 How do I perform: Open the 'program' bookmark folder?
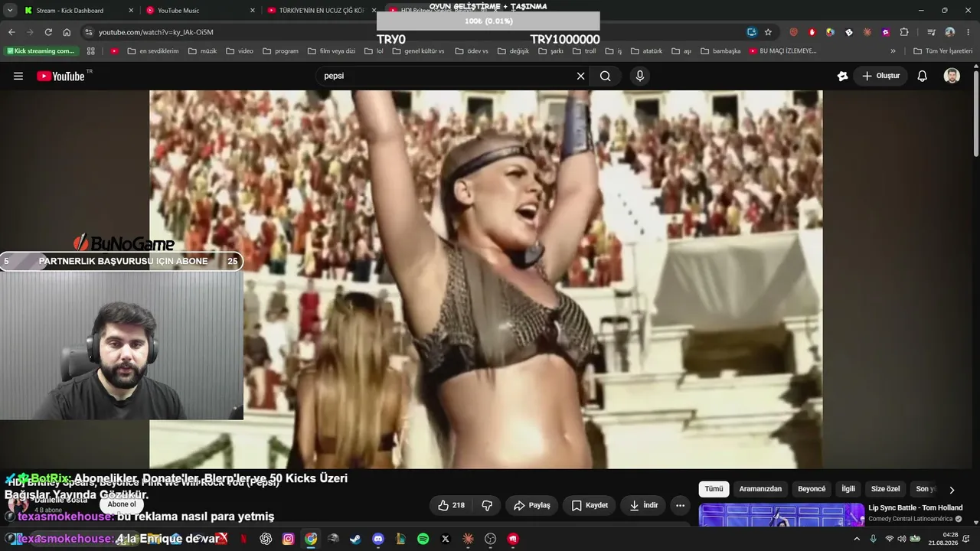281,51
